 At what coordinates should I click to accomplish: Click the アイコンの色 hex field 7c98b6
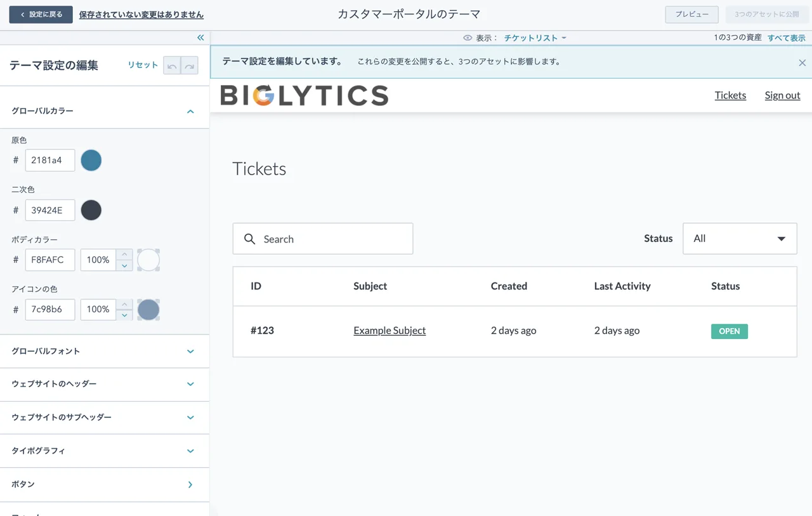click(x=50, y=310)
